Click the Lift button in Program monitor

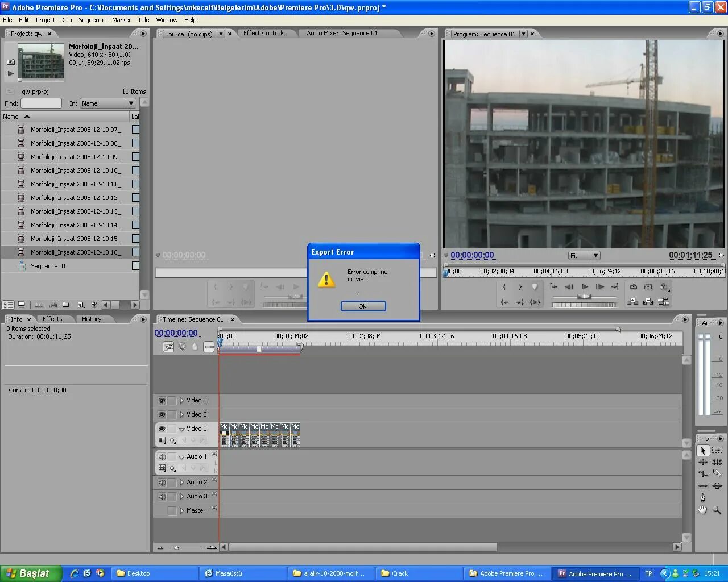(633, 302)
